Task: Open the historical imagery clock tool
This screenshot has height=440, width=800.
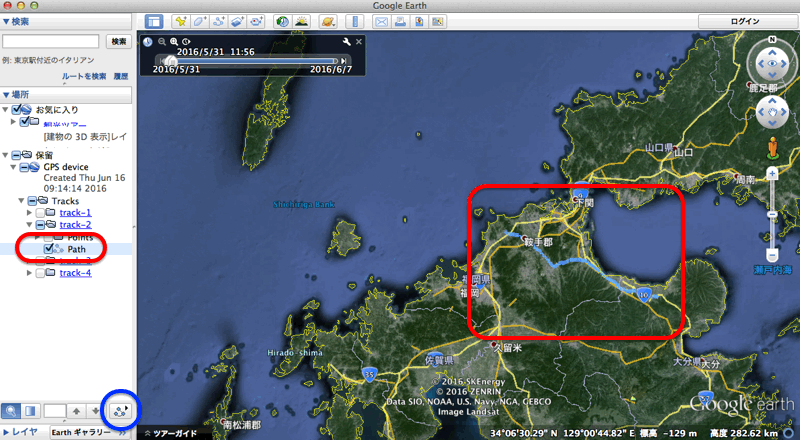Action: pyautogui.click(x=283, y=21)
